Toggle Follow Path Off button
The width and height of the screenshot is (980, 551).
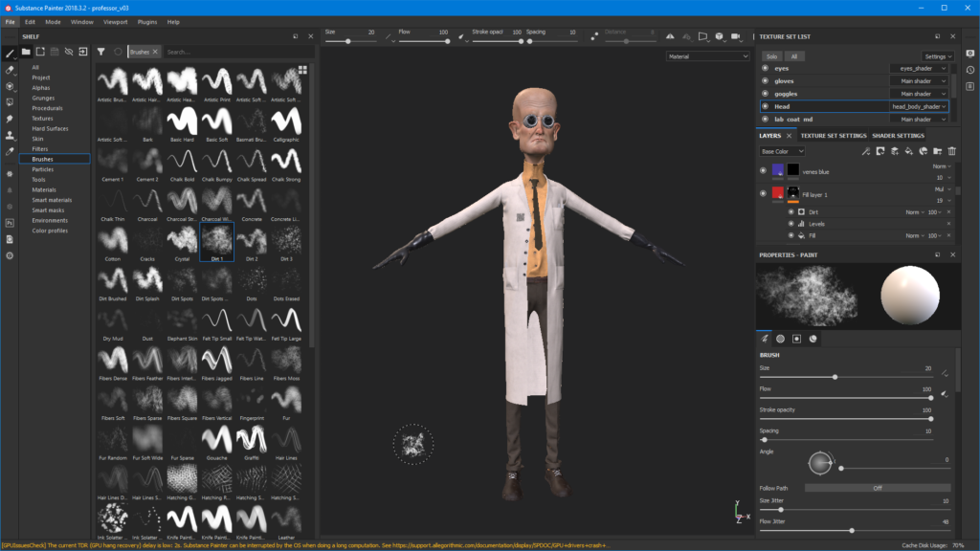[878, 488]
